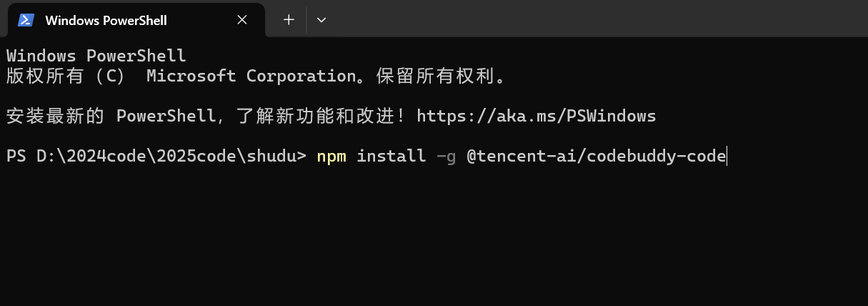The image size is (868, 306).
Task: Open the https://aka.ms/PSWindows link
Action: (536, 115)
